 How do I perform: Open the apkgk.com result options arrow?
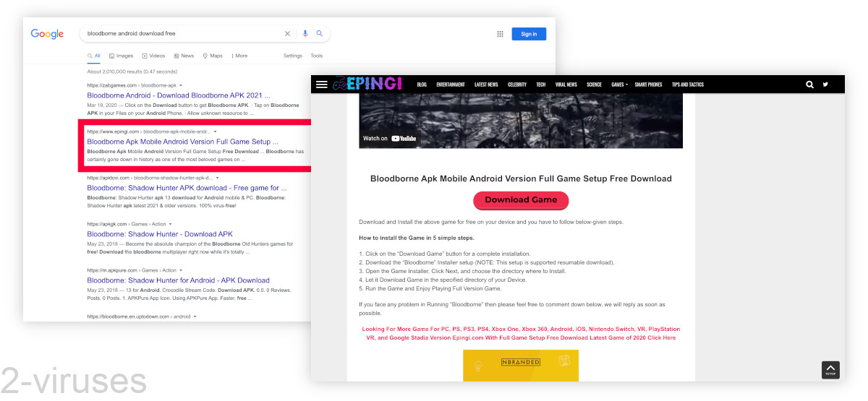pos(170,224)
